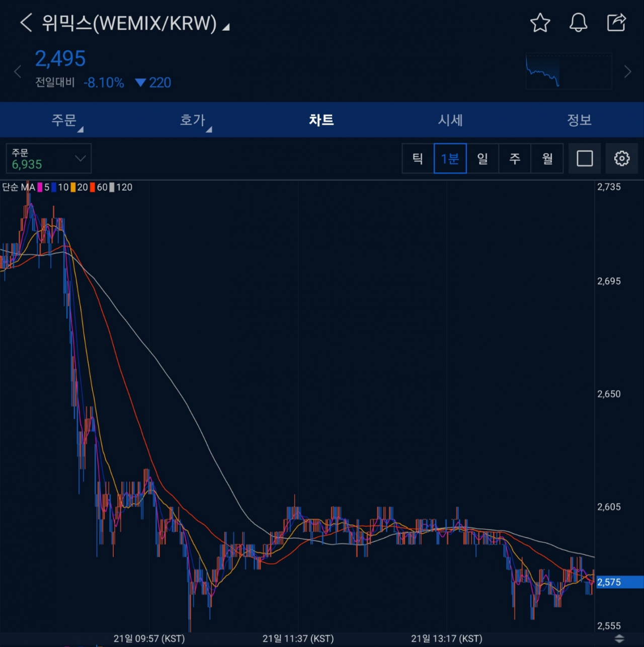
Task: Tap the MA 5 magenta legend swatch
Action: (x=40, y=187)
